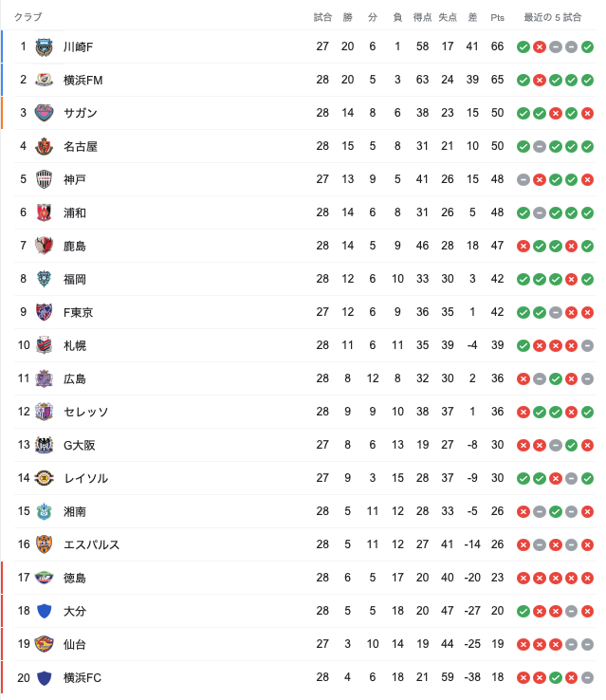The image size is (606, 700).
Task: Click the 大分 blue shield icon
Action: (x=44, y=611)
